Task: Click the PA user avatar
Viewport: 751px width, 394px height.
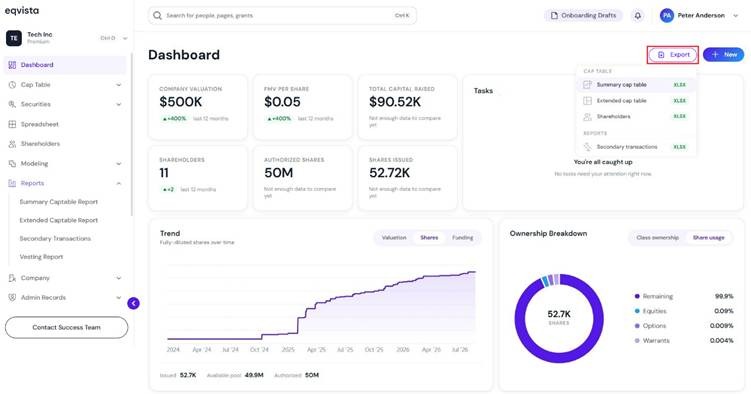Action: coord(667,15)
